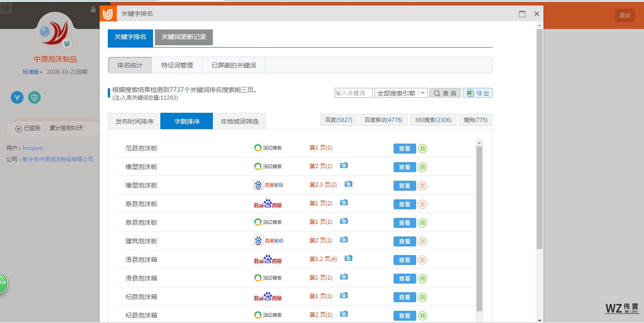Filter by 百度(5827) results
Screen dimensions: 644x323
(x=339, y=120)
